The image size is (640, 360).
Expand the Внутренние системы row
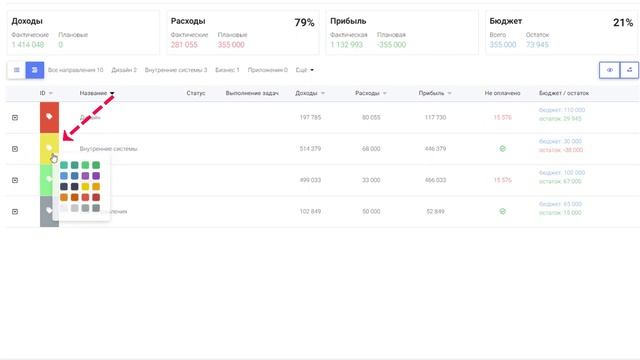(x=15, y=149)
